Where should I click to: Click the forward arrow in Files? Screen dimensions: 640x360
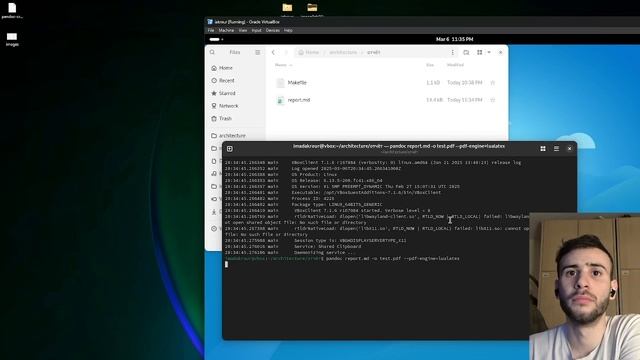coord(286,52)
